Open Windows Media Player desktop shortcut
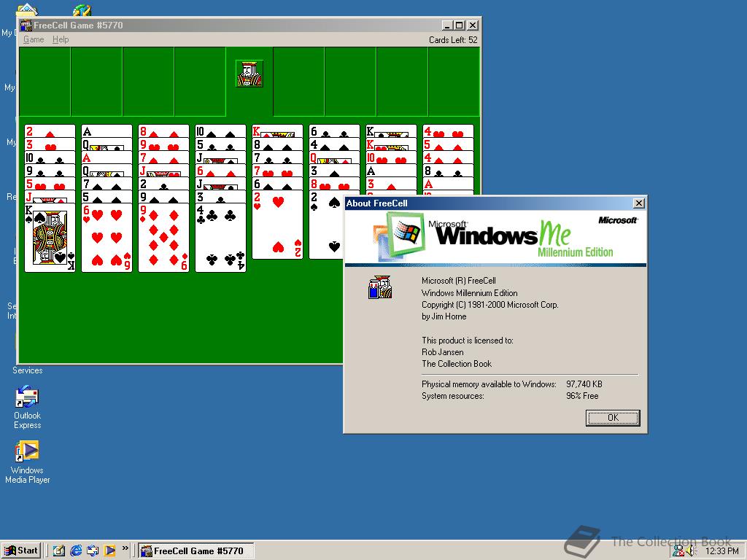Image resolution: width=747 pixels, height=560 pixels. point(27,462)
